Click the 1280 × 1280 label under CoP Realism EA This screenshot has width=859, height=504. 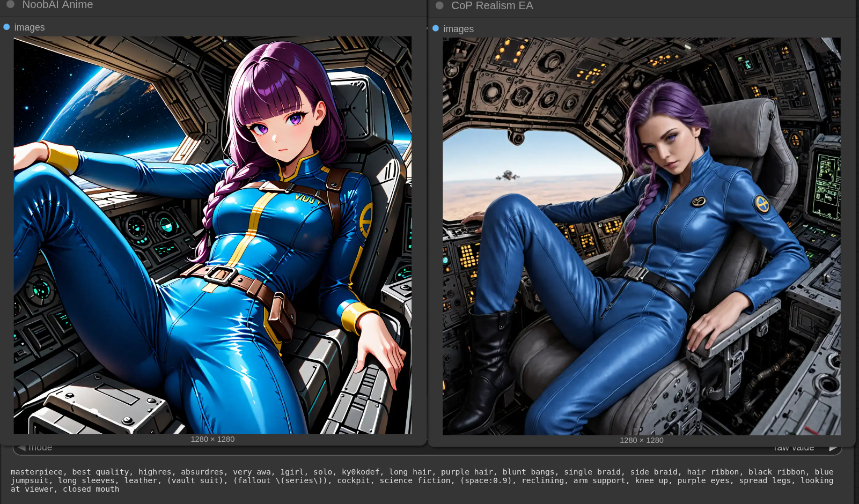coord(642,440)
